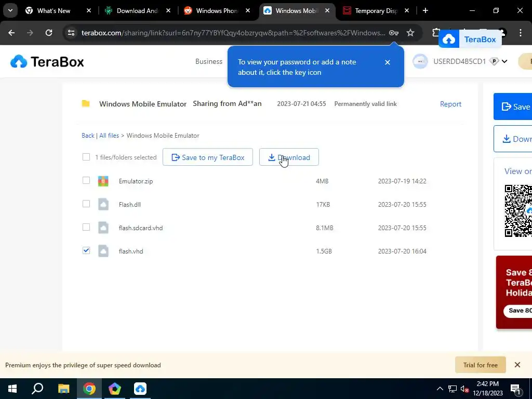Click the Emulator.zip file name

(136, 181)
